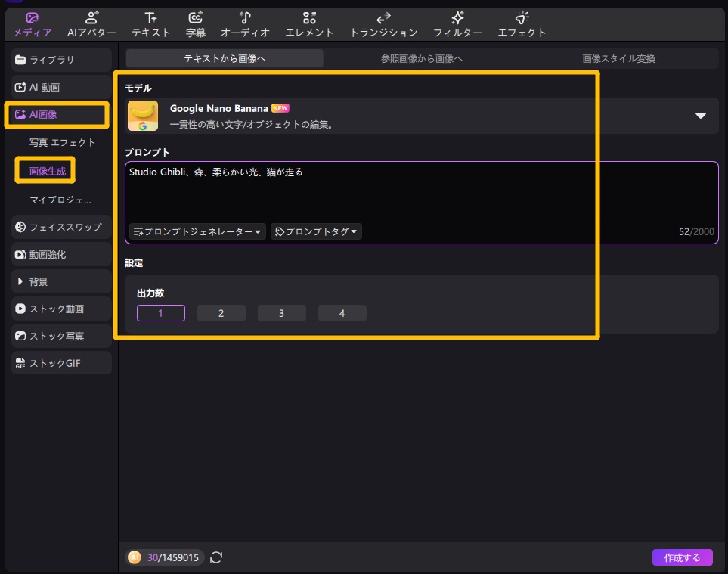Viewport: 728px width, 574px height.
Task: Choose 3 as the output count
Action: click(281, 312)
